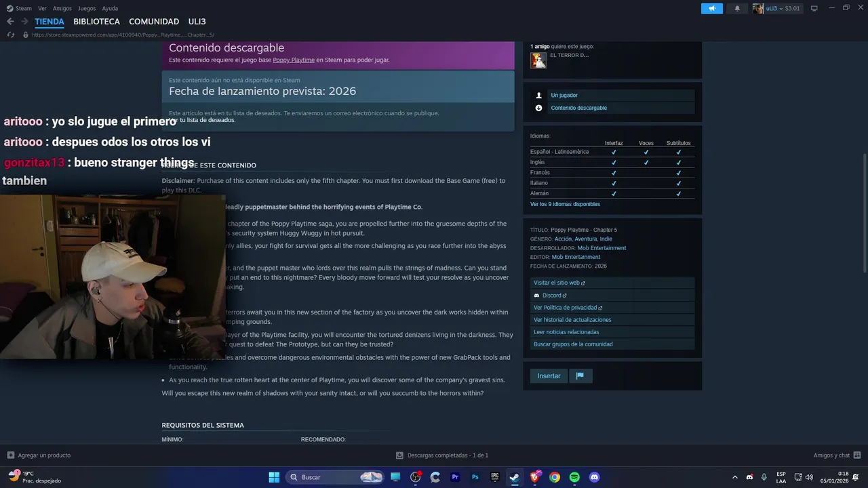
Task: Go forward with the right arrow
Action: pos(24,22)
